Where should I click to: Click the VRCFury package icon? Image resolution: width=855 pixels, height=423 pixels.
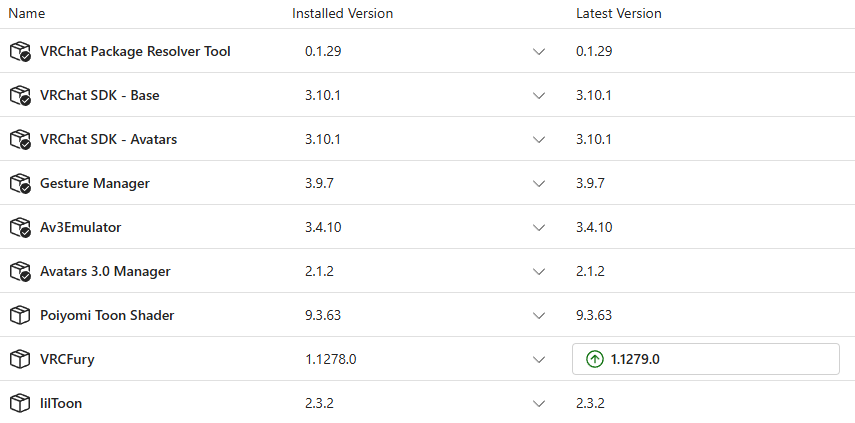point(20,360)
